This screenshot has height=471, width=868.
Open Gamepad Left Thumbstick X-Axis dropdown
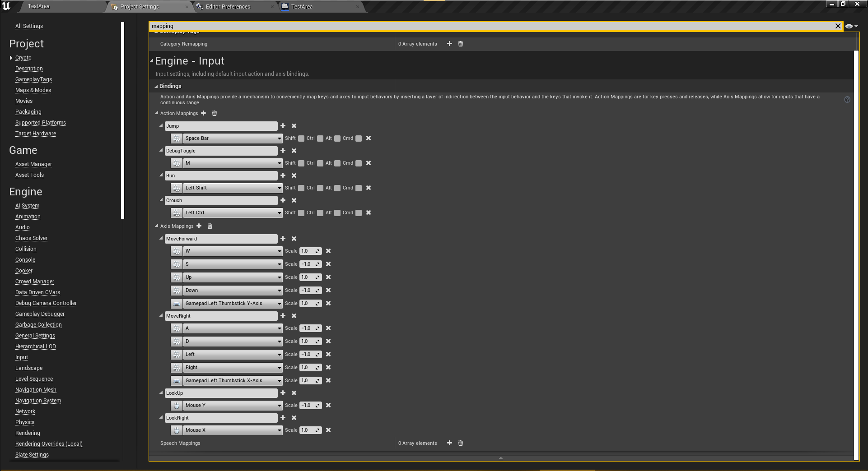pyautogui.click(x=233, y=381)
